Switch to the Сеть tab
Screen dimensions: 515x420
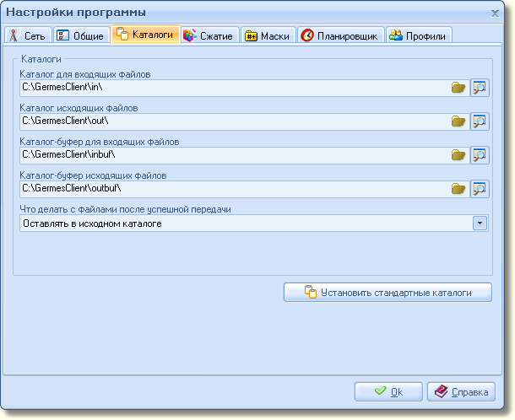pos(28,35)
